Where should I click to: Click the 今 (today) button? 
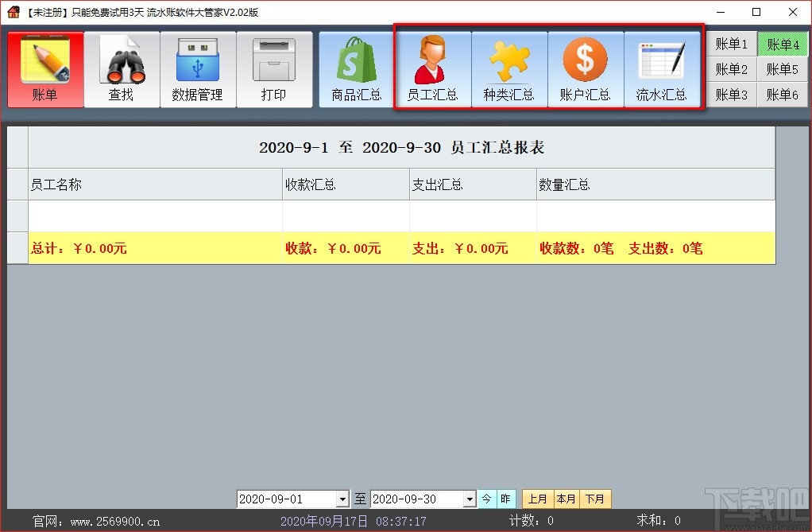pos(487,499)
